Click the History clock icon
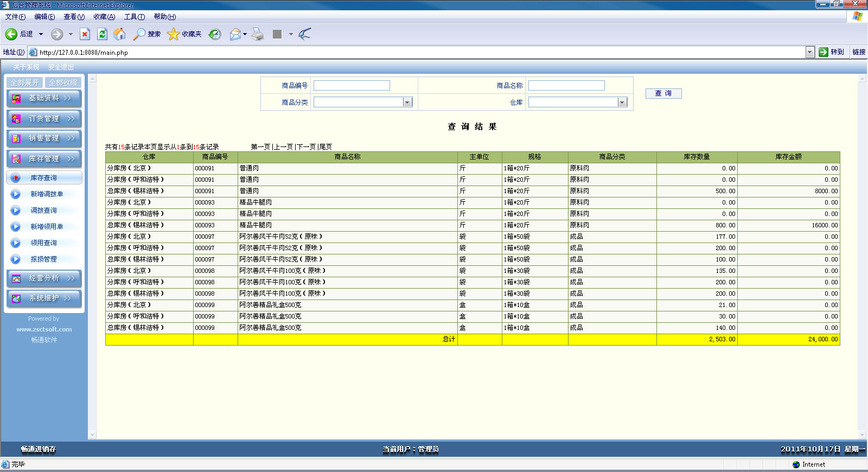This screenshot has width=868, height=472. pyautogui.click(x=215, y=34)
